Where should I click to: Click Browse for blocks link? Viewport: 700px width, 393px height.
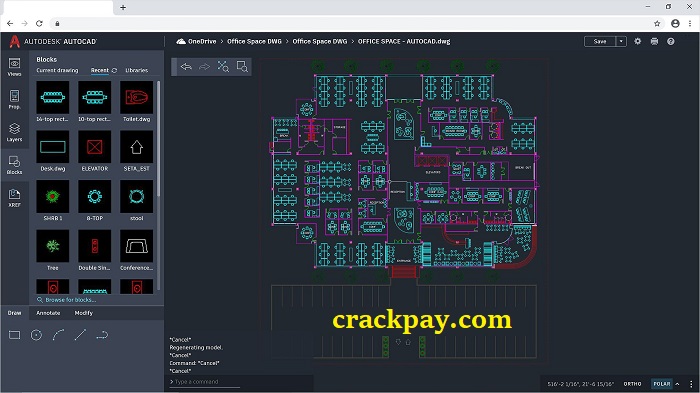point(67,300)
